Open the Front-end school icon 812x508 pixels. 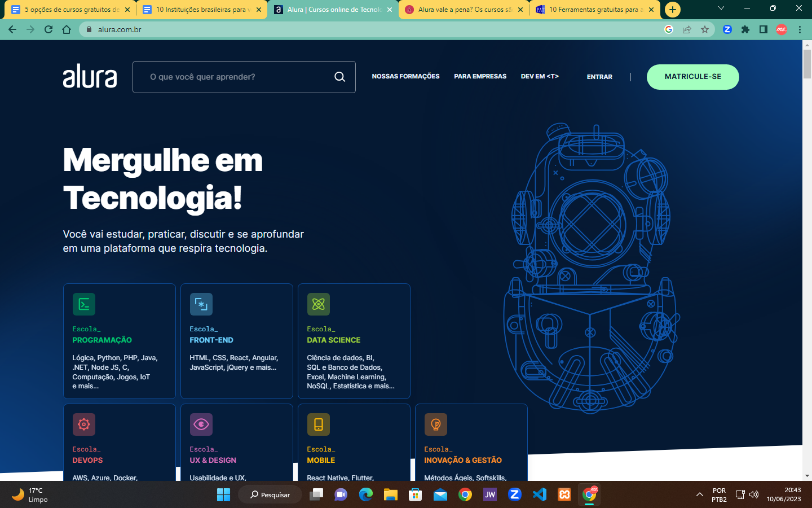[201, 304]
